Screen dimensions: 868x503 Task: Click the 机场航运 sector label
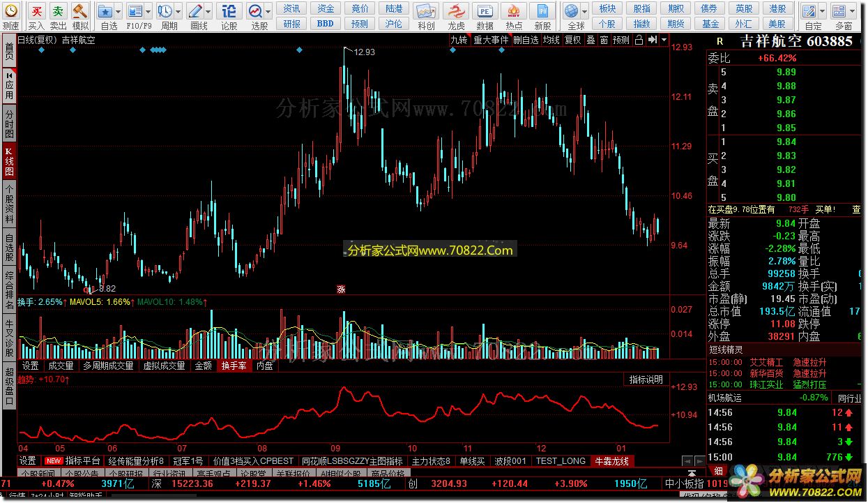[x=725, y=398]
